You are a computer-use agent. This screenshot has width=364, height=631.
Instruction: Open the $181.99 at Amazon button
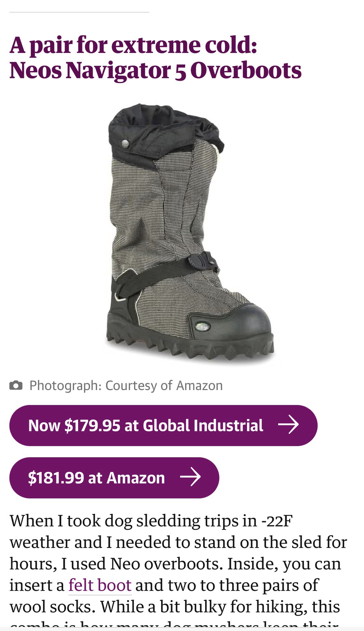(114, 478)
